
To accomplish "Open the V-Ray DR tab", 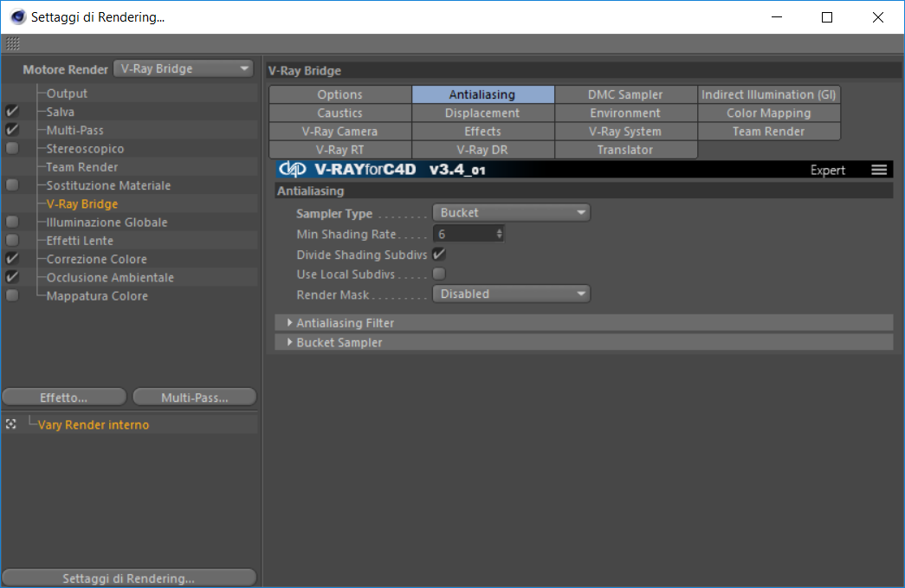I will point(483,150).
